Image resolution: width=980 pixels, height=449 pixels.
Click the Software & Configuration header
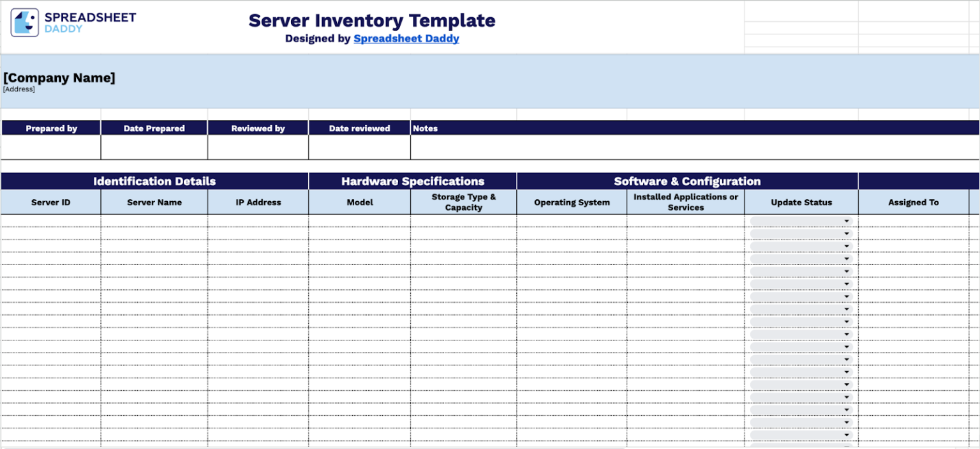coord(687,181)
